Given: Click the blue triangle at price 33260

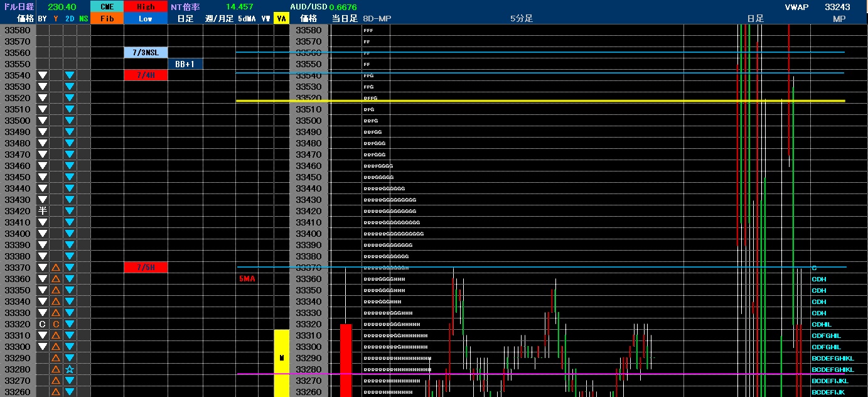Looking at the screenshot, I should [70, 392].
